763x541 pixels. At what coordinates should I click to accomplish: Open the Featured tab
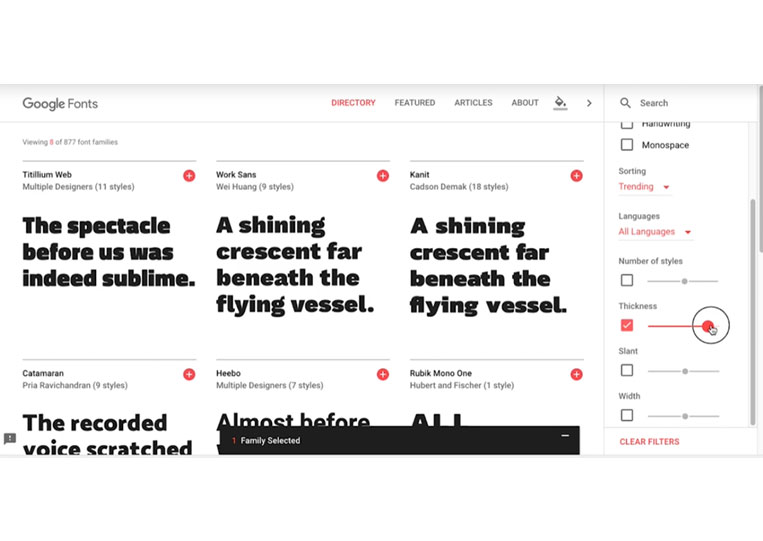415,103
